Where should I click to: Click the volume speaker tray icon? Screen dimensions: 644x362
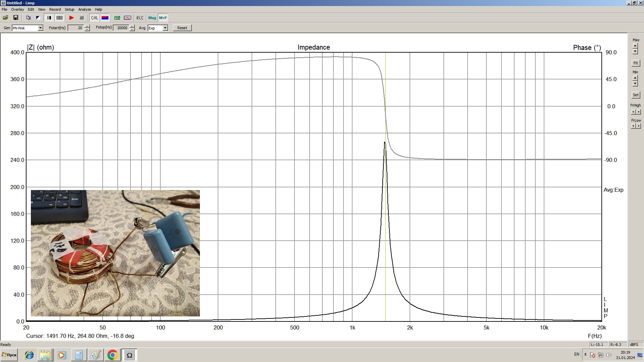point(608,355)
